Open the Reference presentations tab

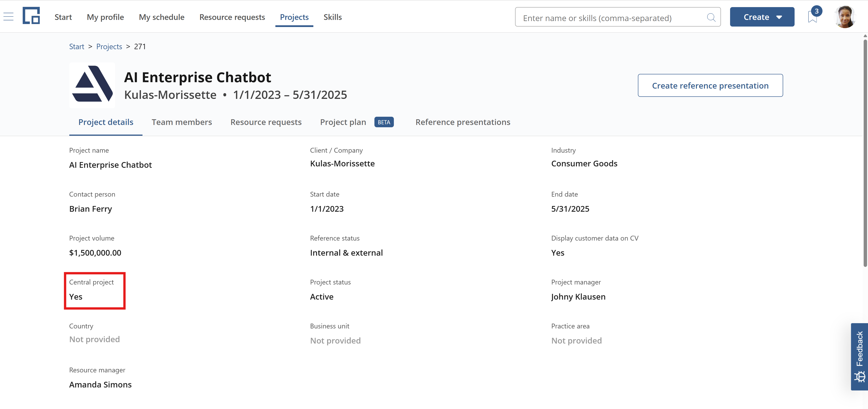tap(463, 122)
